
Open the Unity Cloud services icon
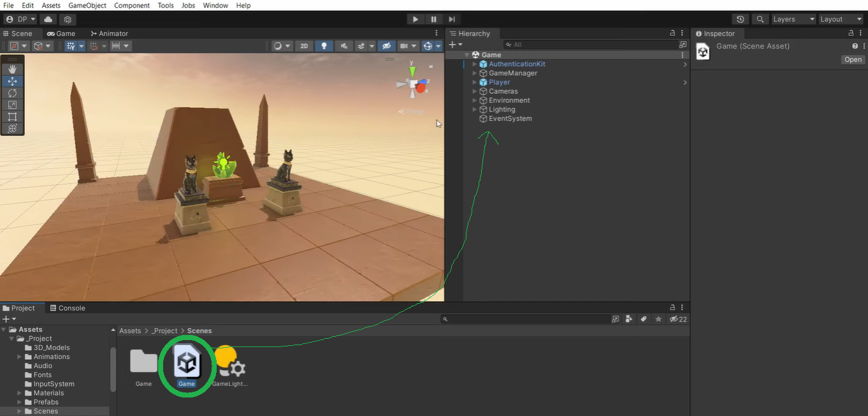[x=48, y=19]
